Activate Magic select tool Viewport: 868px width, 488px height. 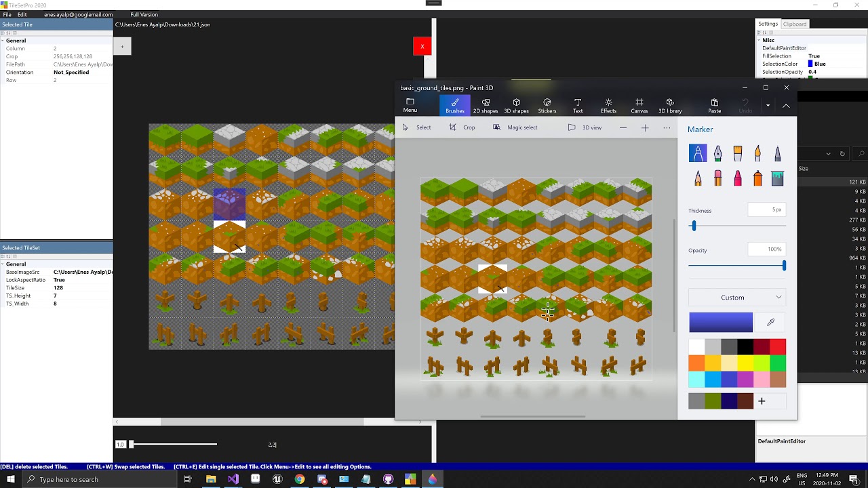click(x=515, y=127)
